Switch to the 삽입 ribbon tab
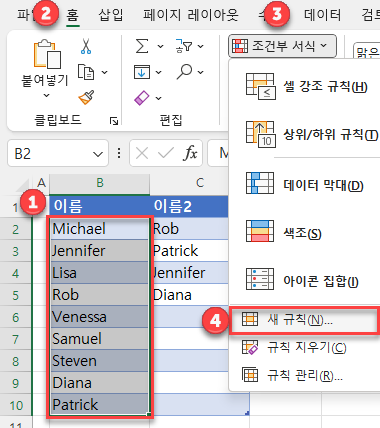380x428 pixels. (111, 15)
